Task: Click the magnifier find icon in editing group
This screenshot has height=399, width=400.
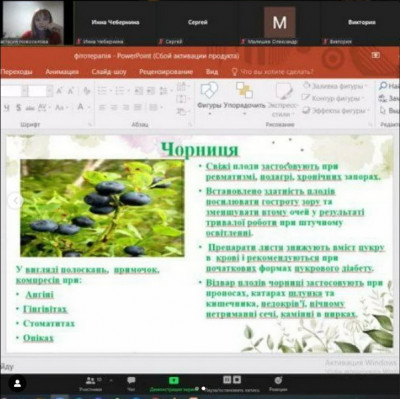Action: (383, 86)
